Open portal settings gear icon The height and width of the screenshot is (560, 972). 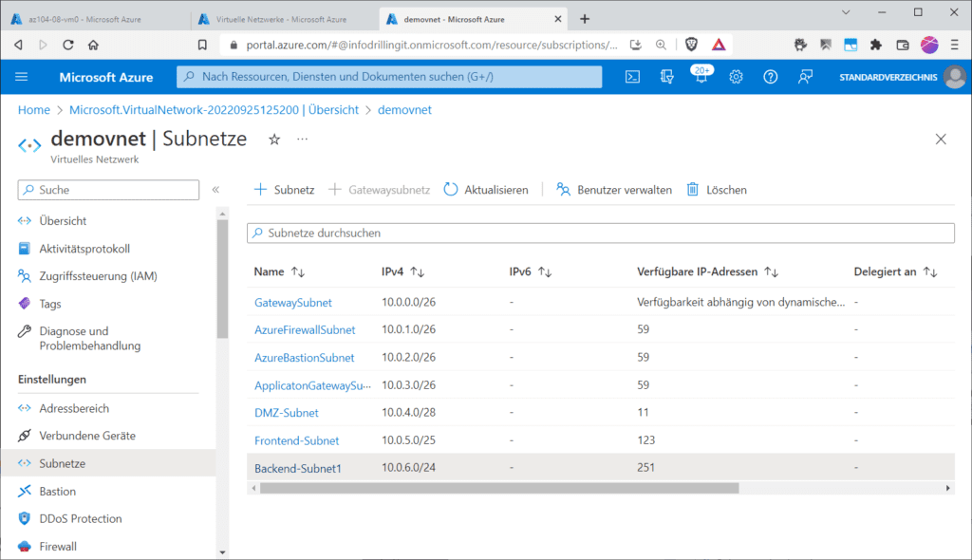point(736,77)
